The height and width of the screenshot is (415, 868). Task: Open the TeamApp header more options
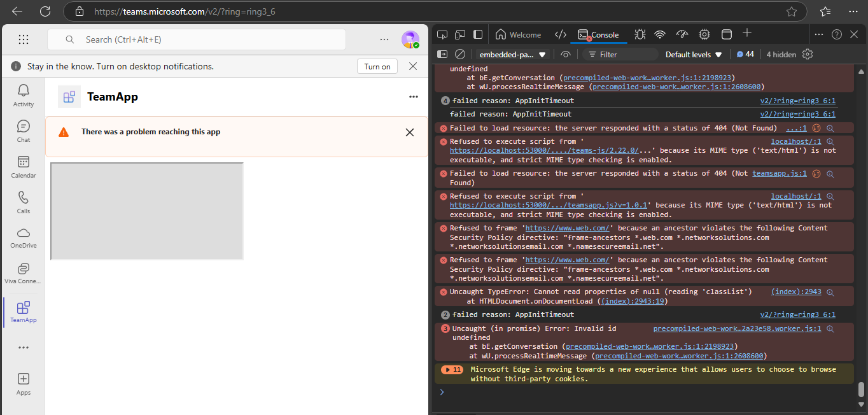[x=414, y=97]
